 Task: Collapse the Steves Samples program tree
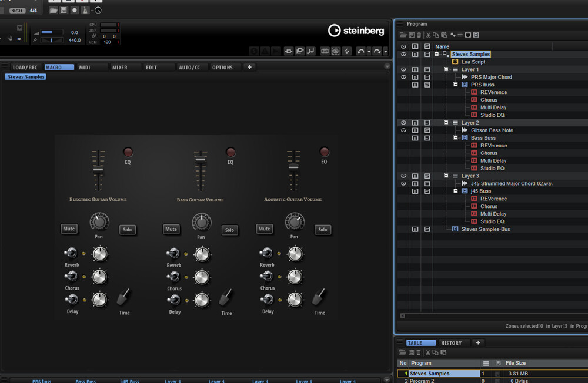click(436, 54)
